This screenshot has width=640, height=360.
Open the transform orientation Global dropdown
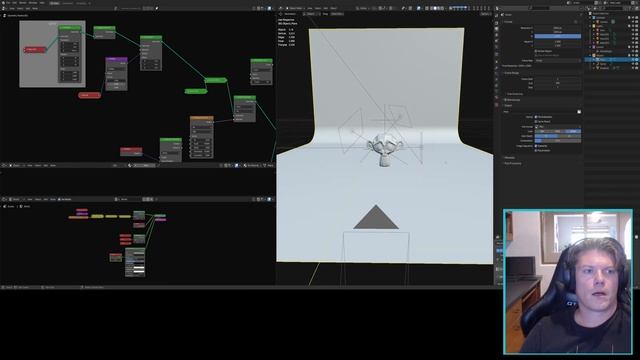363,8
